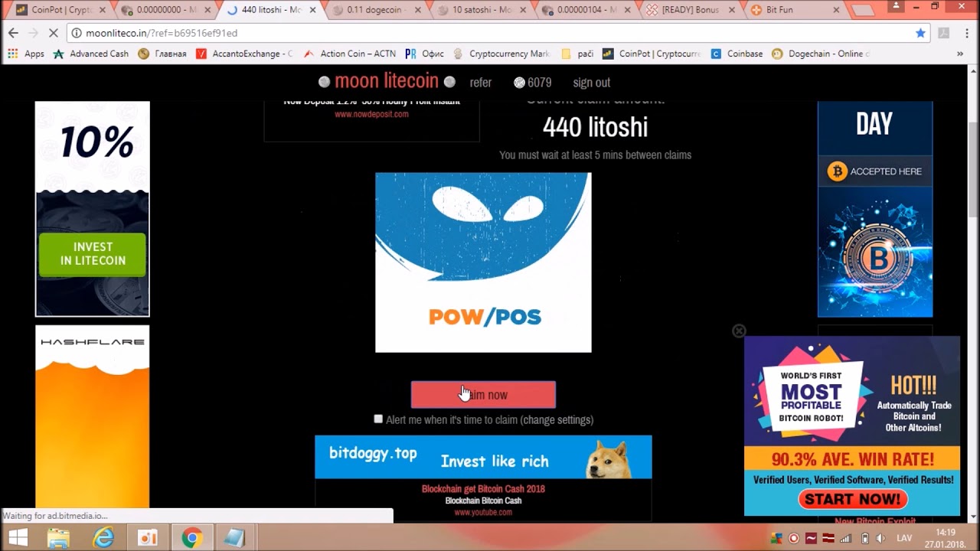Stop loading the page with X button
This screenshot has width=980, height=551.
(x=53, y=33)
